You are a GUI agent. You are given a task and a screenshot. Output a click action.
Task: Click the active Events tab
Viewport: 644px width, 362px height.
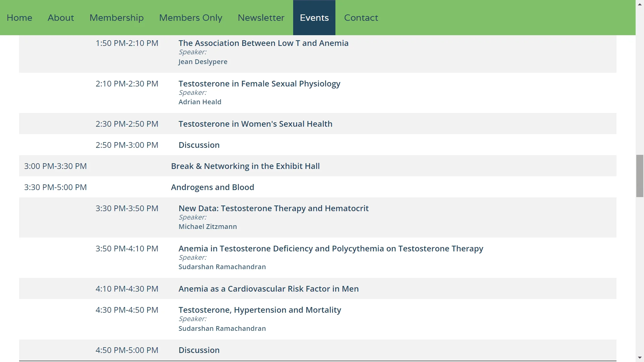(x=314, y=18)
